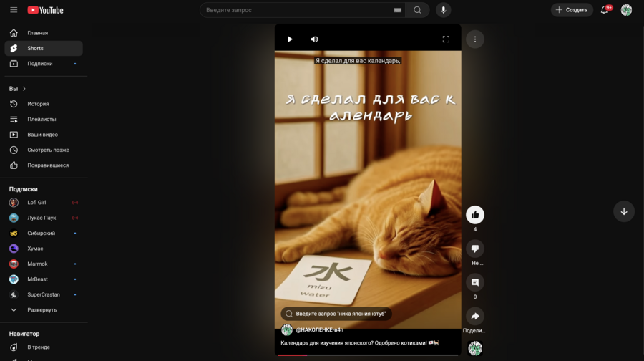Go to the next Short arrow
The image size is (644, 361).
(x=624, y=211)
